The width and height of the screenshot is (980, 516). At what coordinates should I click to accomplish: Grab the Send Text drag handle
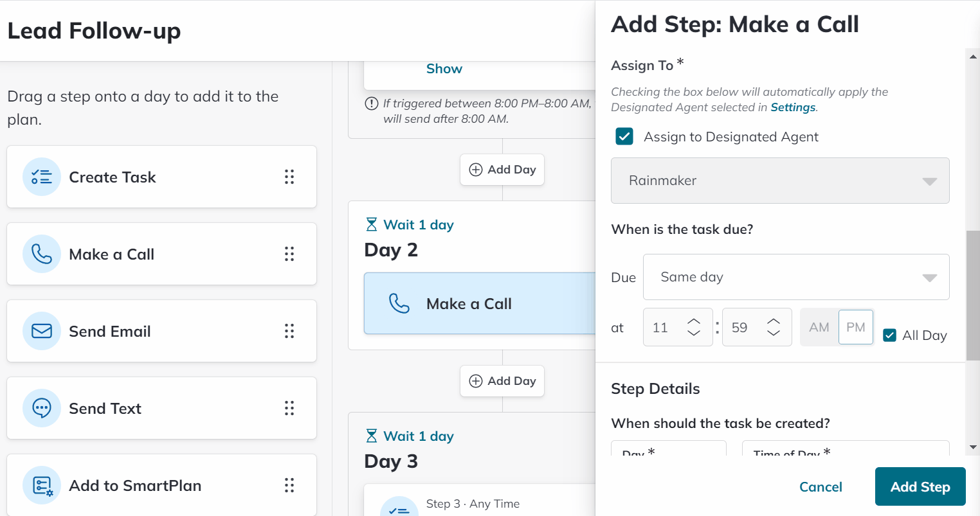(289, 408)
